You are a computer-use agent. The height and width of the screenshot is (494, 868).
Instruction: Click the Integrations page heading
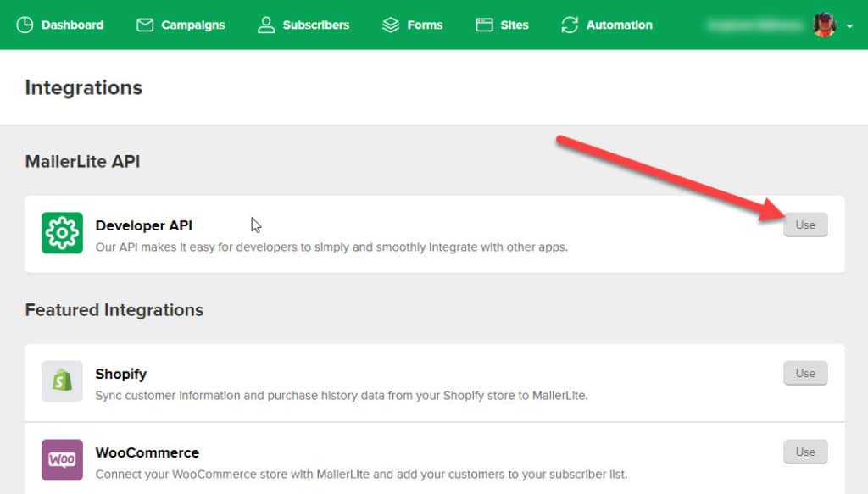pyautogui.click(x=84, y=88)
